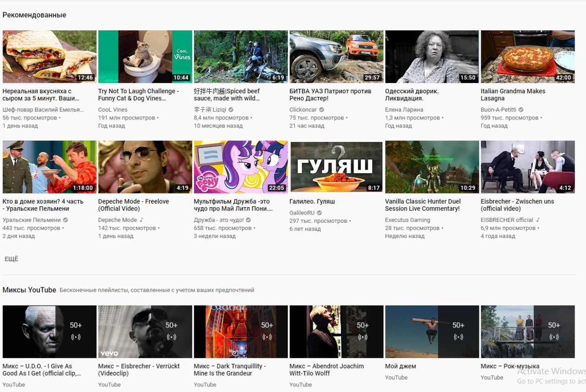Image resolution: width=586 pixels, height=392 pixels.
Task: Open Микс – Abendrot Joachim Witt-Tilo Wolff title
Action: (x=327, y=370)
